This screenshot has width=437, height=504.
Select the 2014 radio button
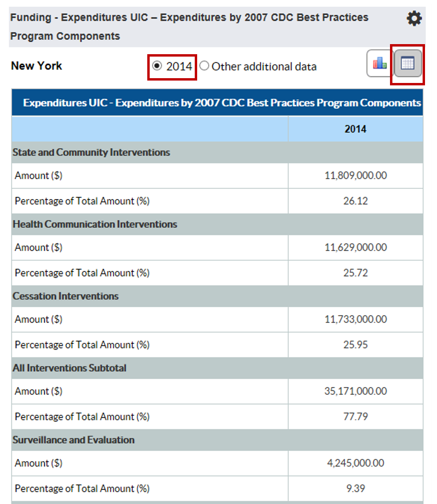tap(157, 66)
